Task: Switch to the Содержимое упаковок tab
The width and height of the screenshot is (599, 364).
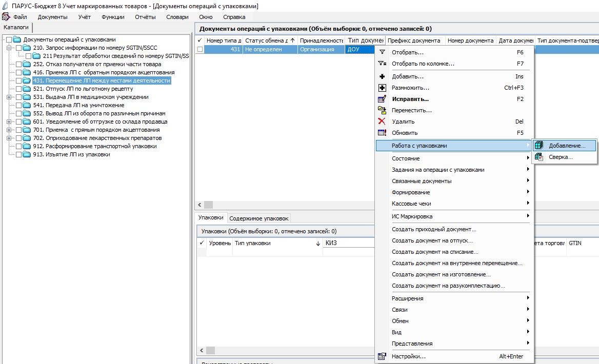Action: click(258, 218)
